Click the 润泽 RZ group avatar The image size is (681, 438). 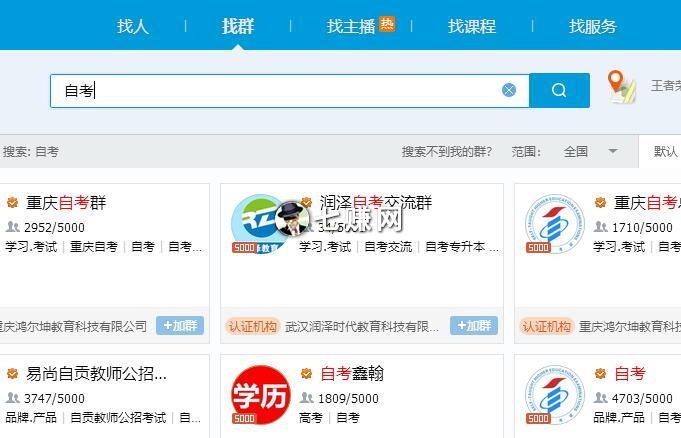[x=260, y=224]
